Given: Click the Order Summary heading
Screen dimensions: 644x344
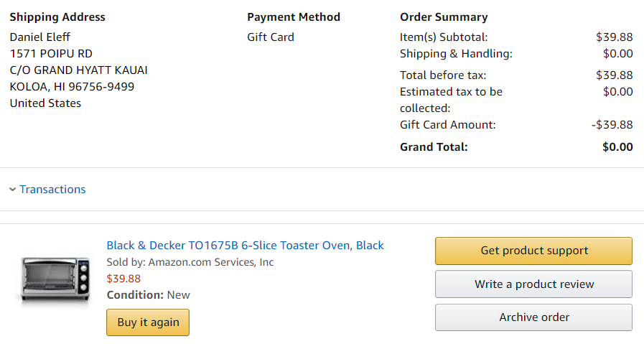Looking at the screenshot, I should (444, 17).
